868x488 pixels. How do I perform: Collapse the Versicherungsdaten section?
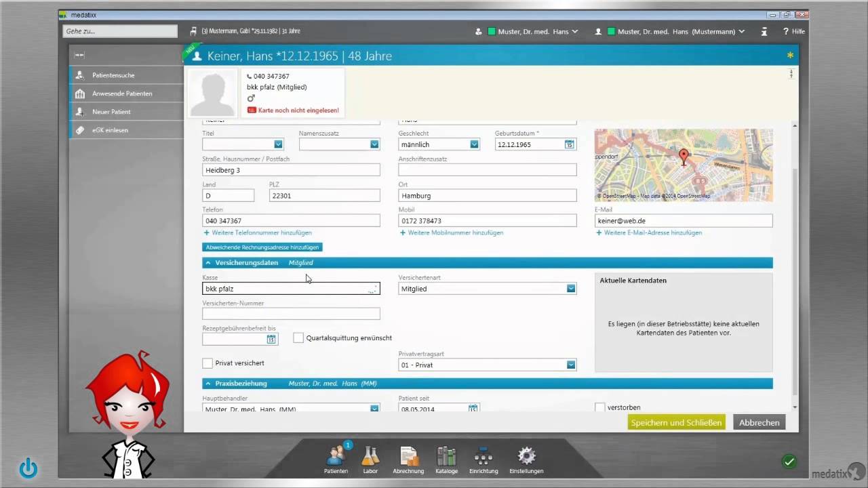[x=208, y=263]
